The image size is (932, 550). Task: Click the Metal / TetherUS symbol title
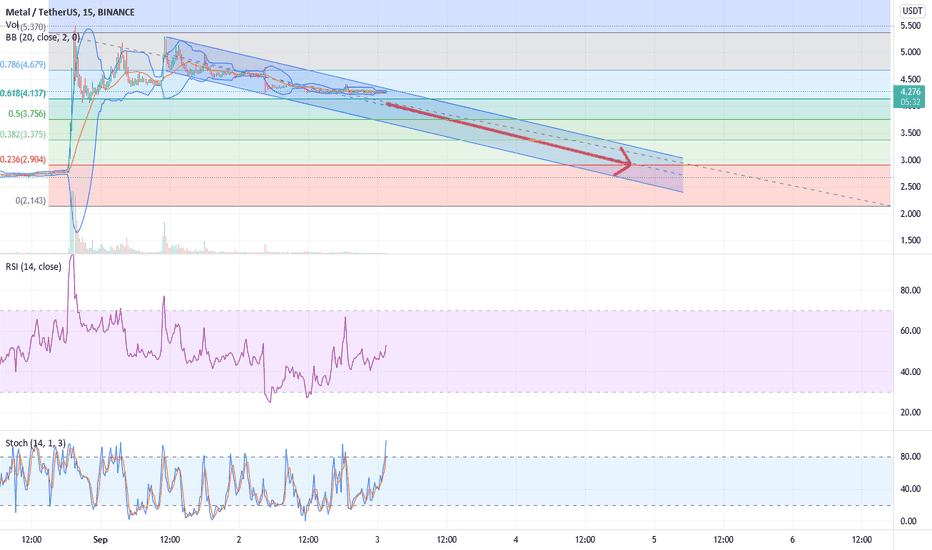pyautogui.click(x=70, y=12)
